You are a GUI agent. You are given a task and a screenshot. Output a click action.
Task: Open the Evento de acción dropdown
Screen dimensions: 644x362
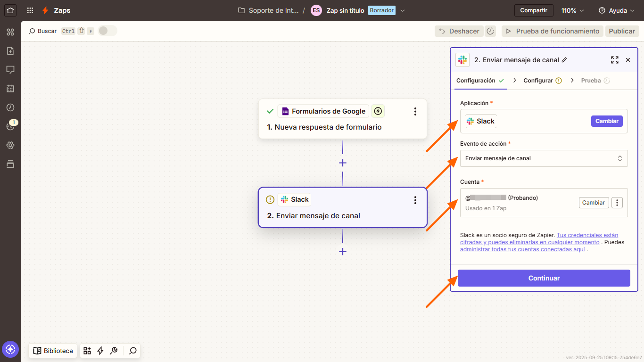(x=544, y=158)
